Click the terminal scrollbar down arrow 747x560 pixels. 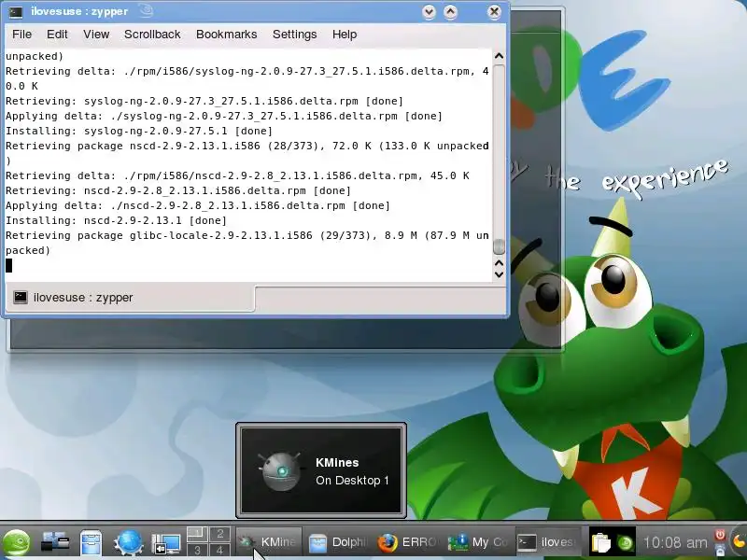pyautogui.click(x=499, y=274)
